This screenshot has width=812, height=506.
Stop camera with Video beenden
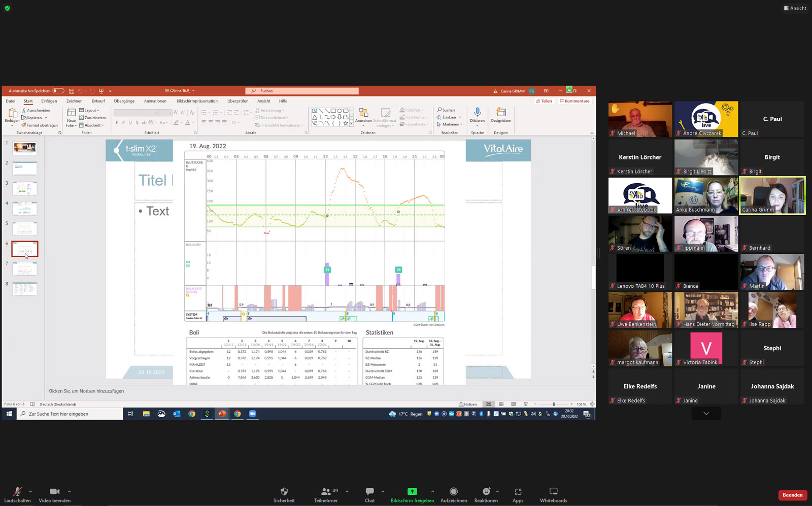click(54, 494)
